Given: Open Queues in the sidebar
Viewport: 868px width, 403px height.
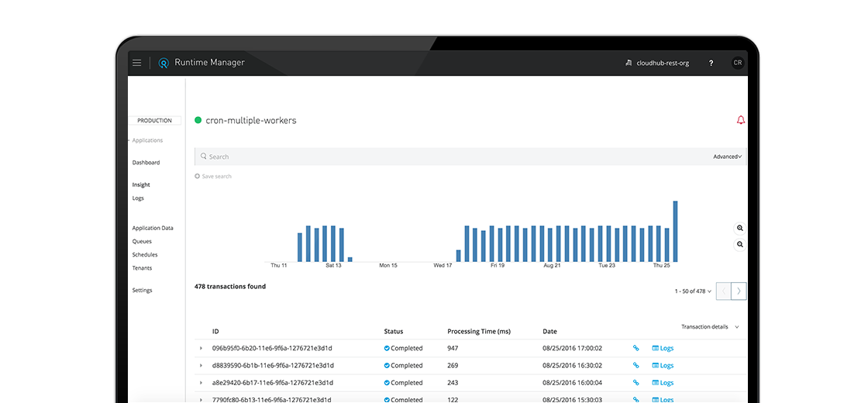Looking at the screenshot, I should click(142, 241).
